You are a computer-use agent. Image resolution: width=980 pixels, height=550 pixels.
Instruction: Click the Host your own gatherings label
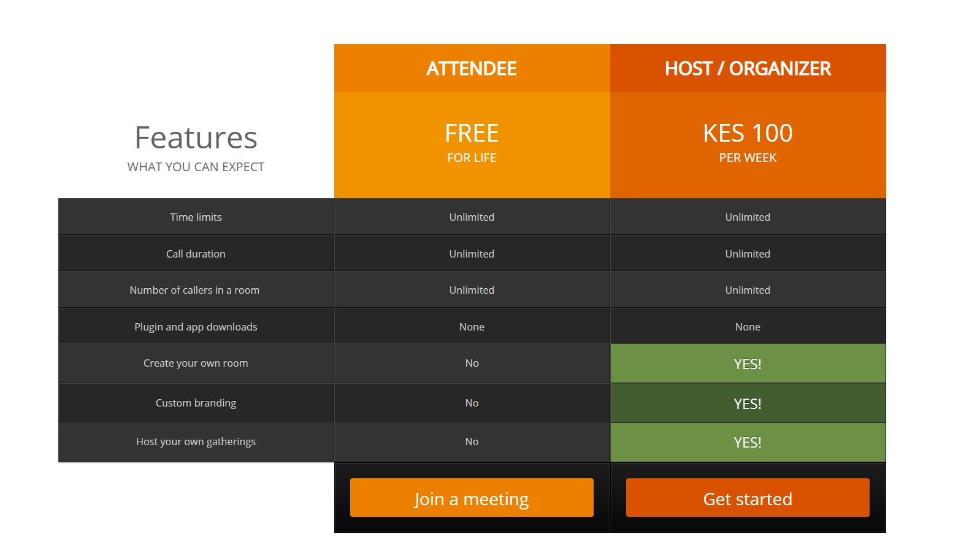tap(196, 441)
